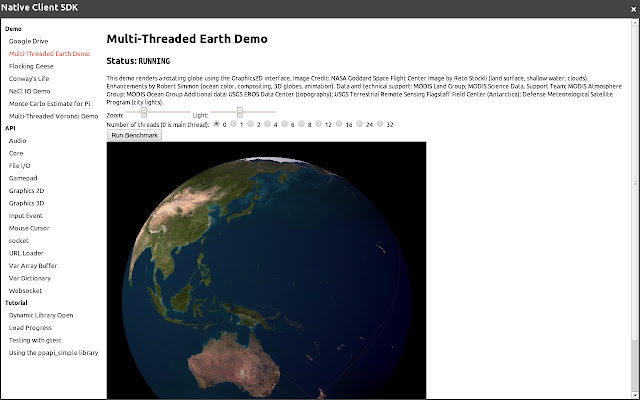Click the Tutorial section heading
Screen dimensions: 640x400
(16, 303)
